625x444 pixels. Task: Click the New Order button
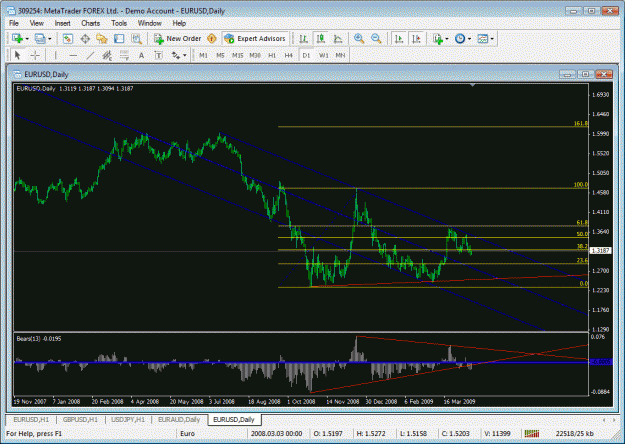[x=178, y=39]
